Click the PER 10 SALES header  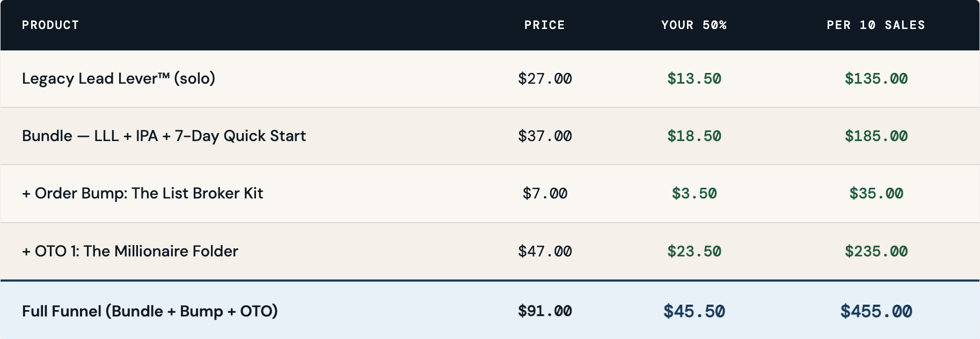[x=875, y=25]
